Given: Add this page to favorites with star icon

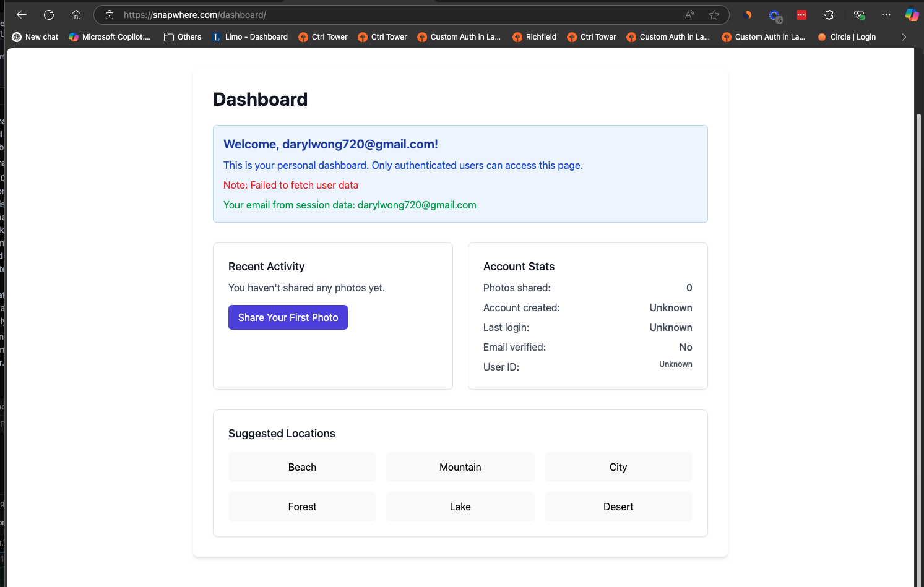Looking at the screenshot, I should [714, 15].
